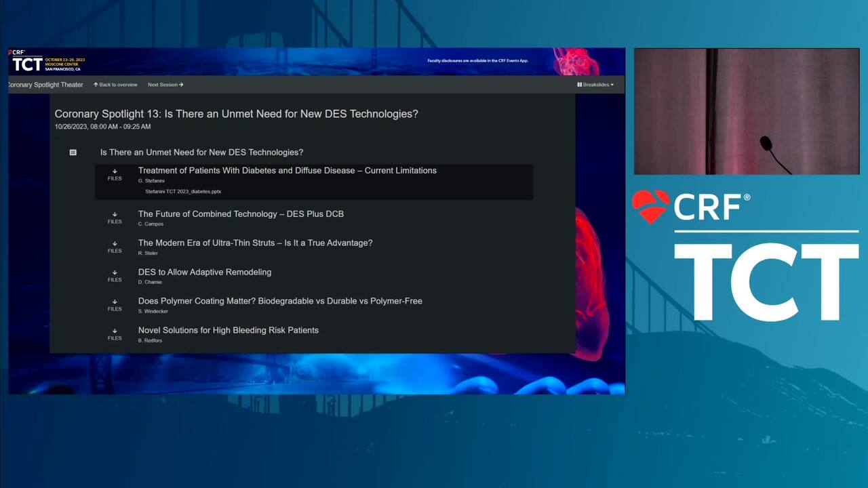Click the Is There an Unmet Need subsection heading

point(201,152)
